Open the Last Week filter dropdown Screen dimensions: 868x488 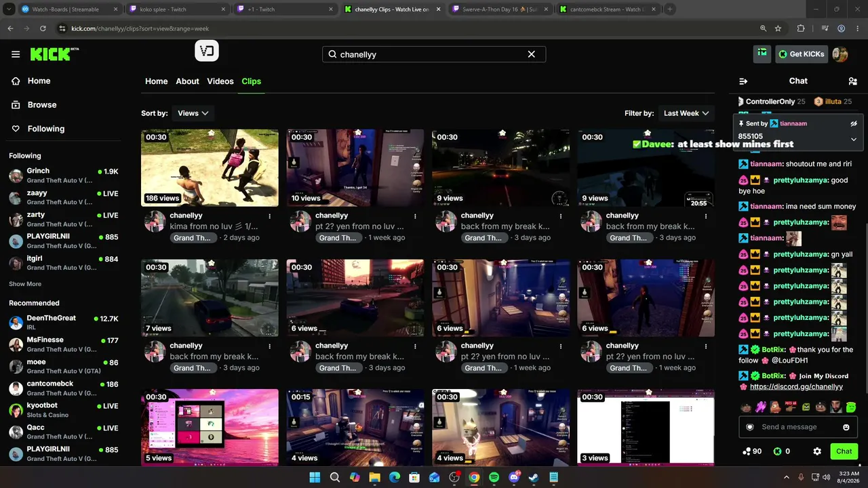click(x=686, y=113)
